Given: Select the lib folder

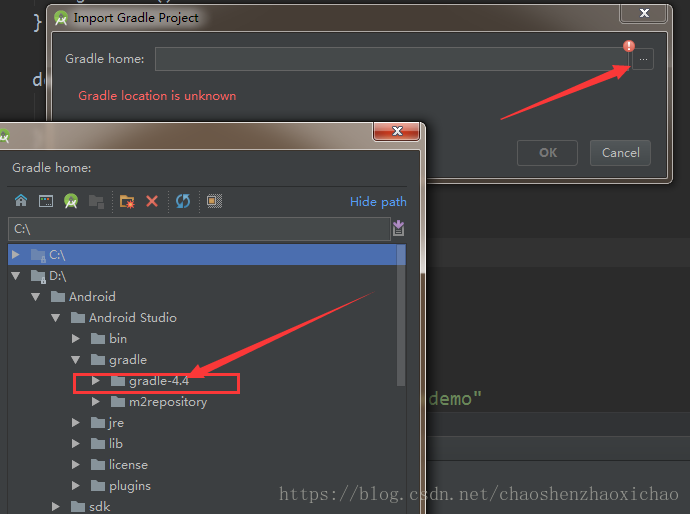Looking at the screenshot, I should pos(106,444).
